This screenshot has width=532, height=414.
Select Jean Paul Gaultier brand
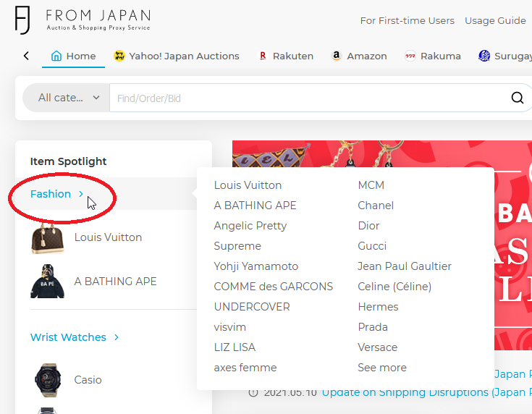point(405,266)
